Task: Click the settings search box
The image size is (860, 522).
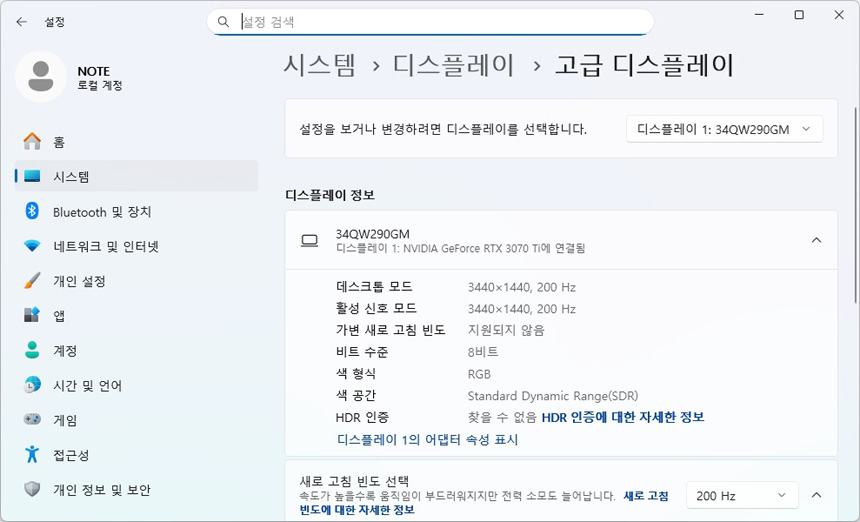Action: click(440, 21)
